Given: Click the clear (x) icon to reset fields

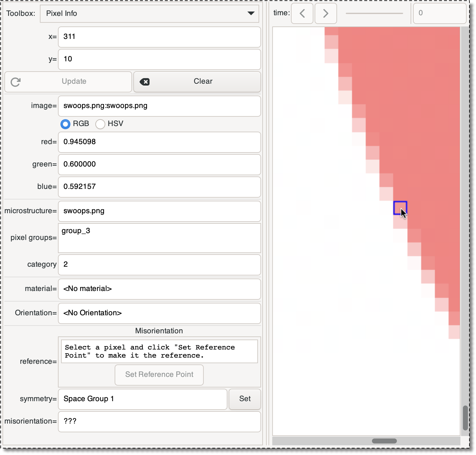Looking at the screenshot, I should [x=145, y=82].
